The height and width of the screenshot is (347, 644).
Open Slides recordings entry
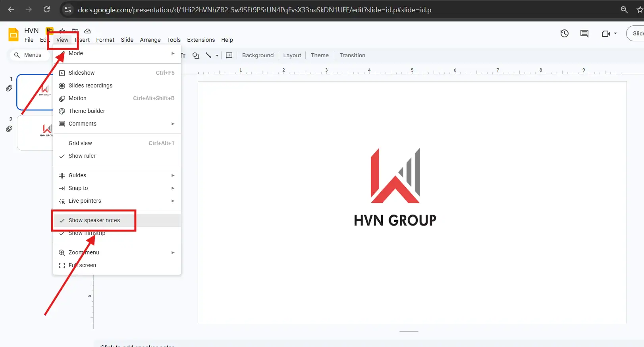pyautogui.click(x=117, y=85)
